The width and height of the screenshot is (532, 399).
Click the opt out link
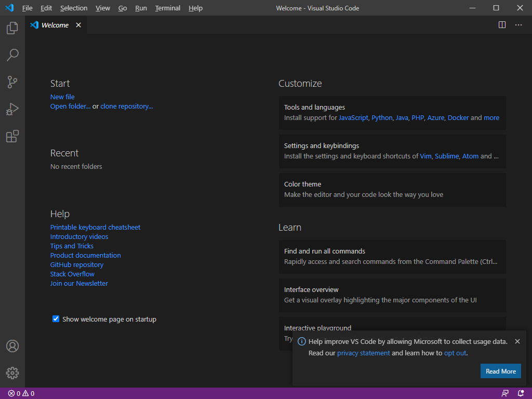coord(455,353)
